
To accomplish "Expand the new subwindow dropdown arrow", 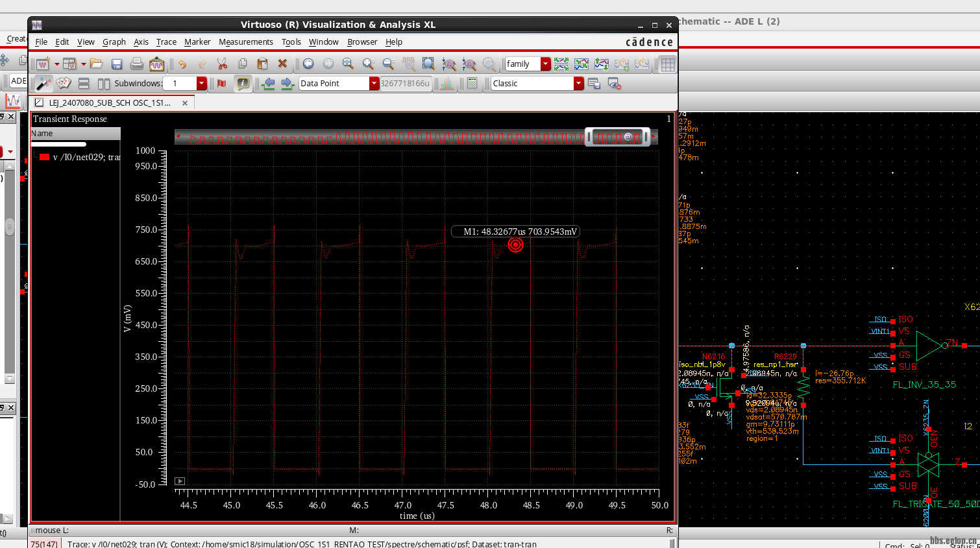I will click(x=83, y=64).
